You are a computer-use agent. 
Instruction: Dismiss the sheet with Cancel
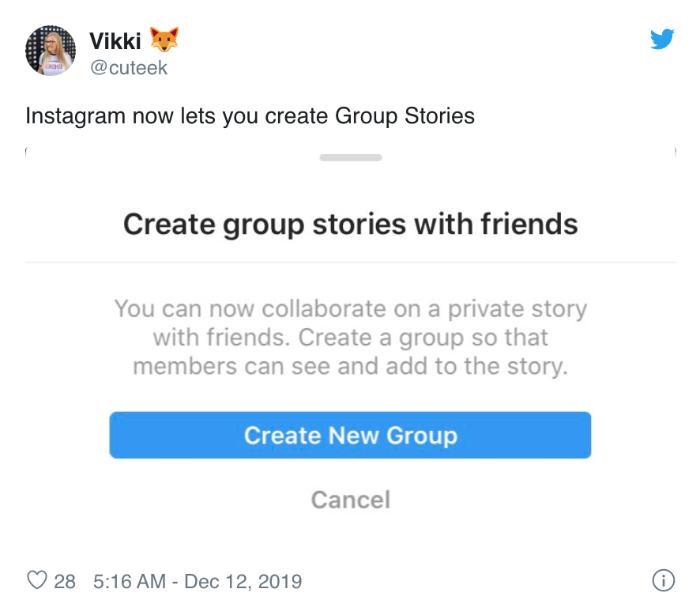pos(351,500)
